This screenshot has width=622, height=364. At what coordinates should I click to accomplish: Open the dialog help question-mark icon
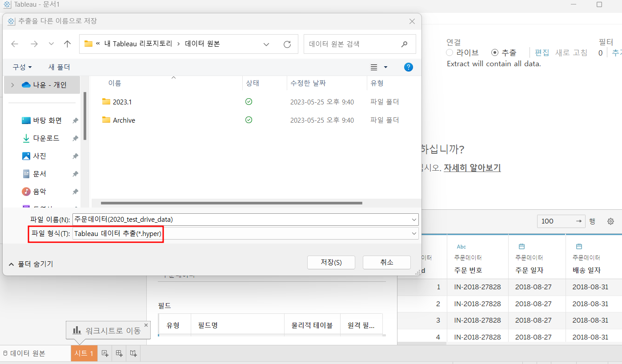[409, 67]
